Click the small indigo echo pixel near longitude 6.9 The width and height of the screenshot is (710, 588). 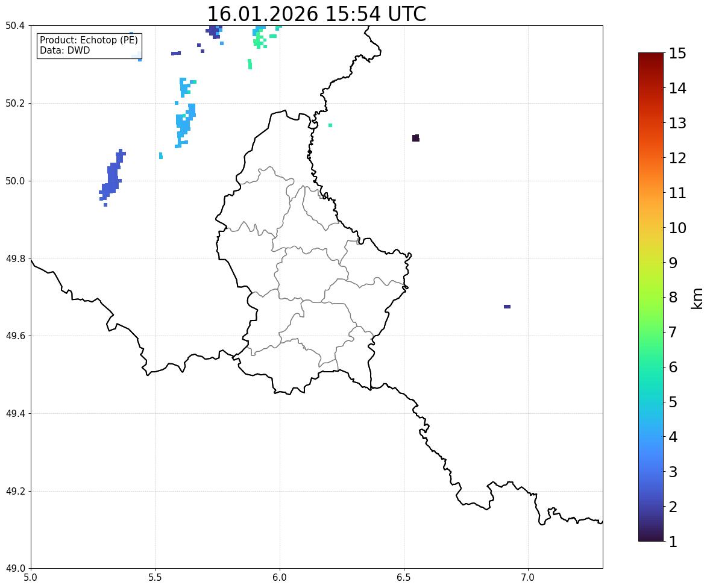507,307
